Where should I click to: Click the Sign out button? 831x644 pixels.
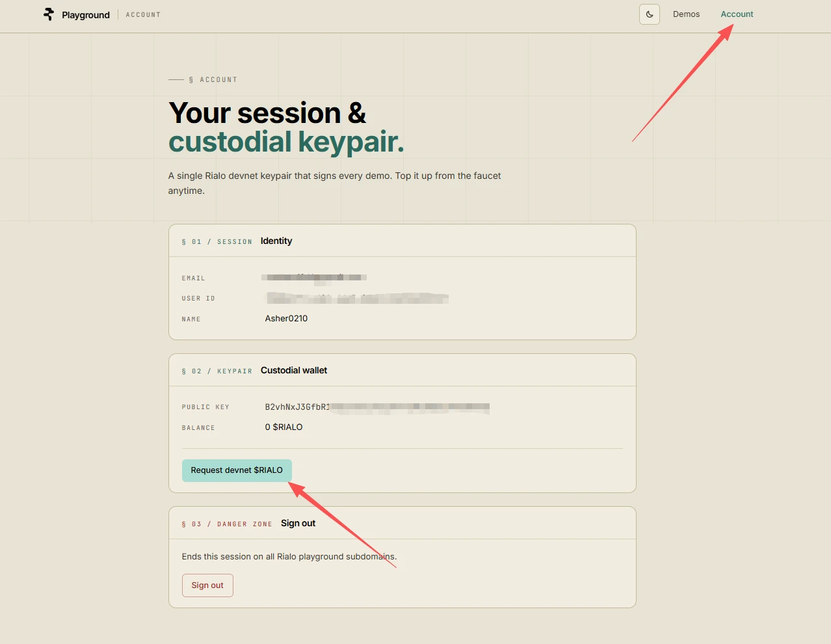click(x=207, y=585)
